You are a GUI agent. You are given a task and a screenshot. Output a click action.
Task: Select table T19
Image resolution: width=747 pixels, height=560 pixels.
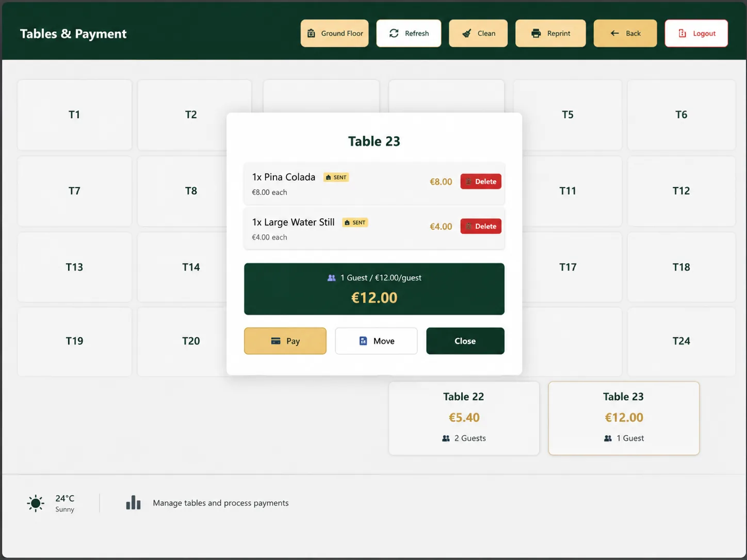[74, 341]
